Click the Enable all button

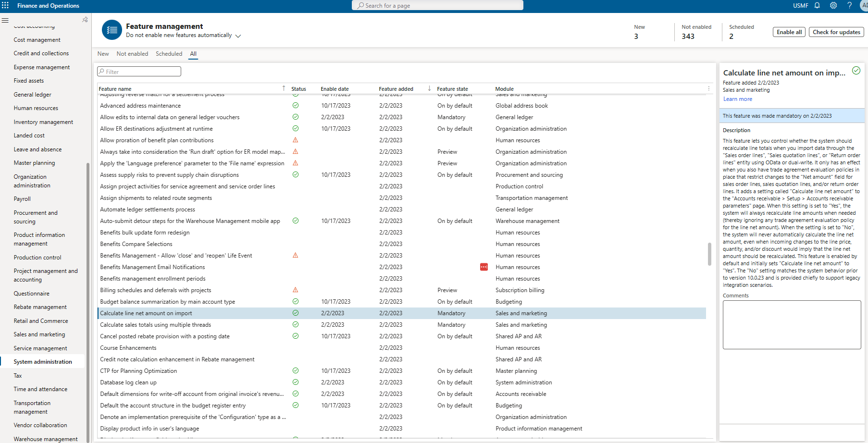pos(789,32)
